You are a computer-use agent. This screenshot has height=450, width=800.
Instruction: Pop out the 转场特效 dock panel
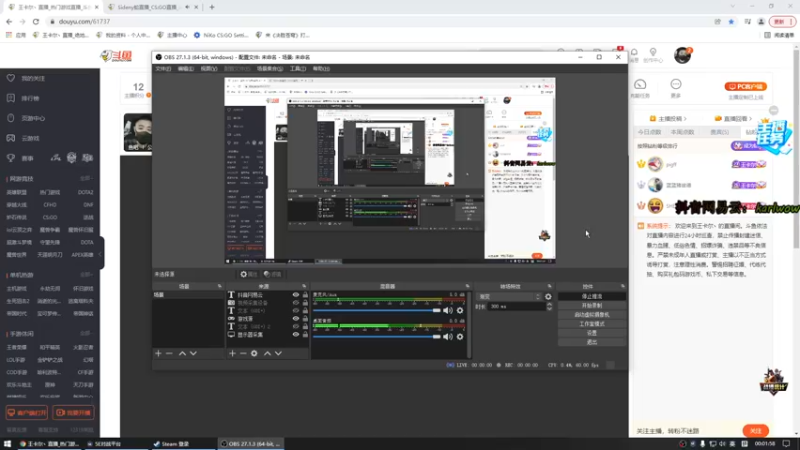pos(549,286)
